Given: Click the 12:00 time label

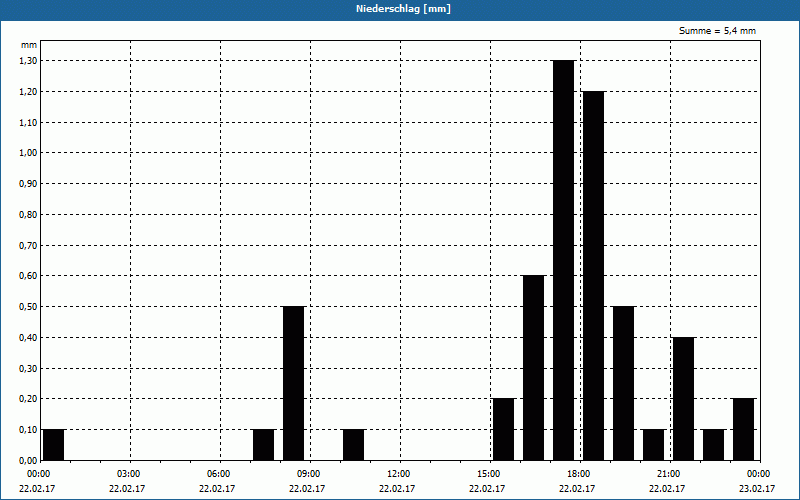Looking at the screenshot, I should pos(398,474).
